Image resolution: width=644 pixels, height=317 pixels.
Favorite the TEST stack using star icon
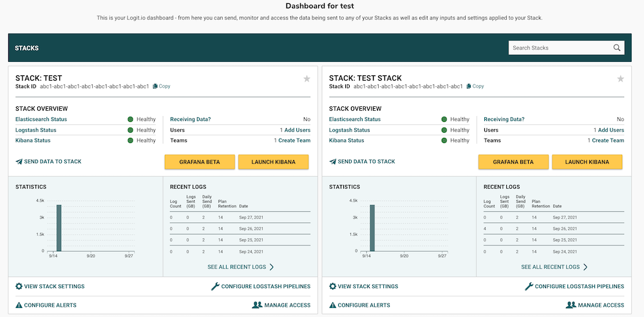pyautogui.click(x=307, y=79)
